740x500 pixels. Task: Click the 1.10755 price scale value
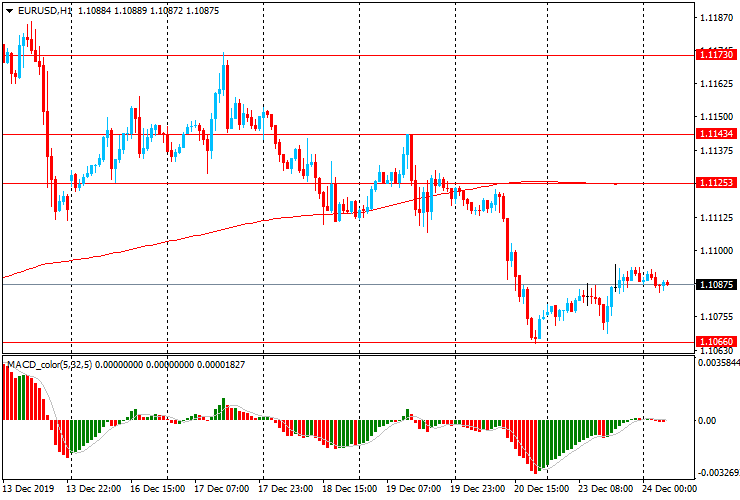pyautogui.click(x=717, y=317)
